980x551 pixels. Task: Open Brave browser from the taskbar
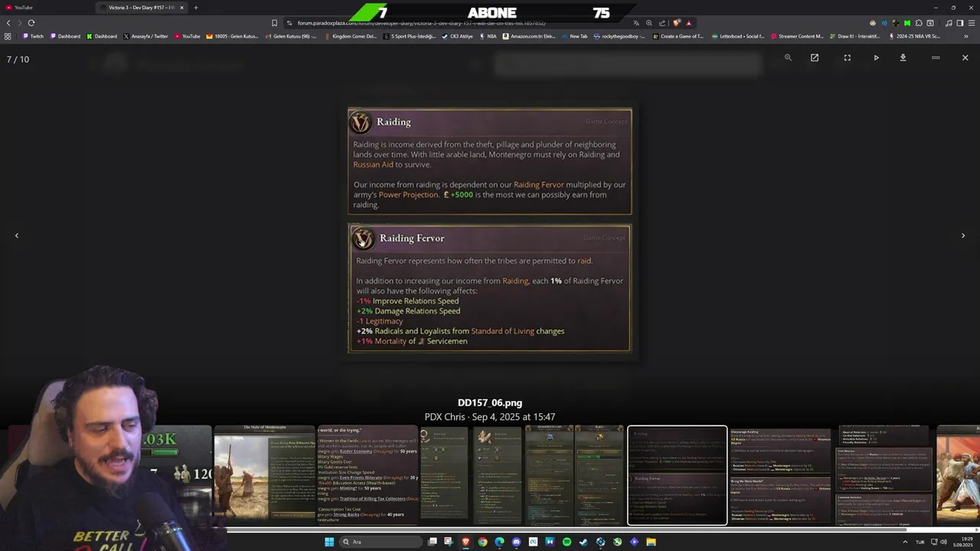(x=465, y=542)
